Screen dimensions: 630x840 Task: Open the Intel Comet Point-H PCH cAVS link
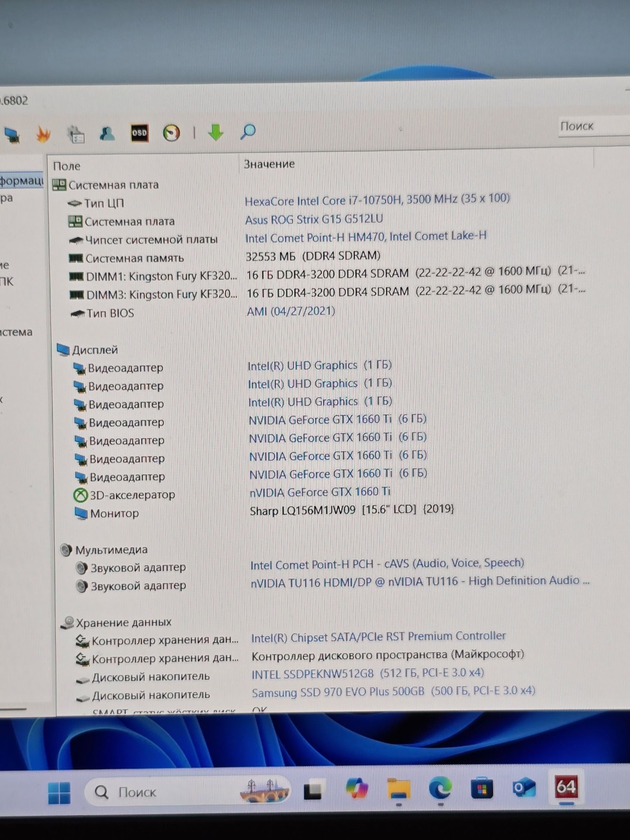pos(387,564)
